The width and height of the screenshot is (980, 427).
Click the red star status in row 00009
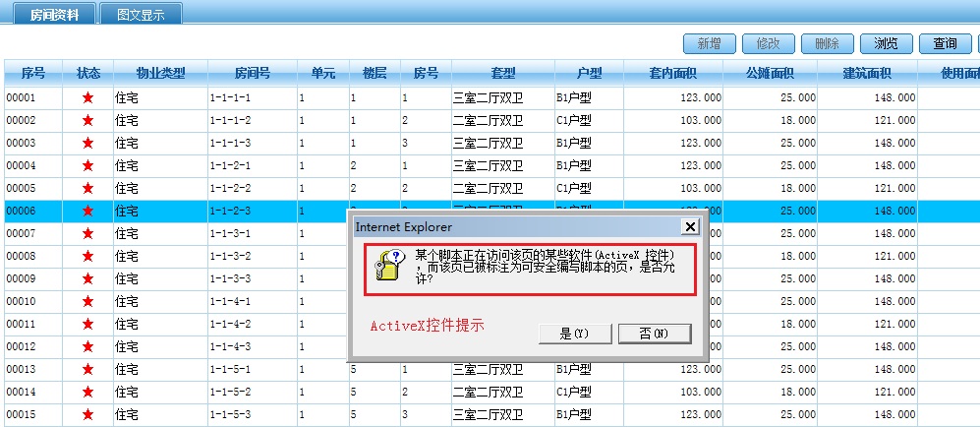[87, 278]
